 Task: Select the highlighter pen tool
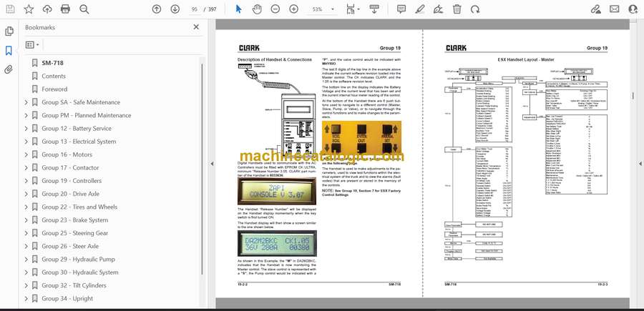coord(420,9)
